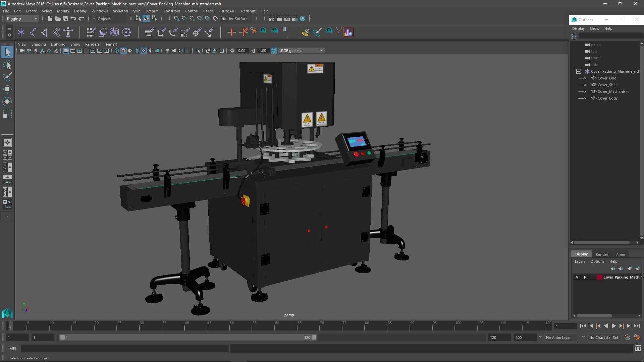Click the Redo arrow icon
Image resolution: width=644 pixels, height=362 pixels.
[81, 19]
